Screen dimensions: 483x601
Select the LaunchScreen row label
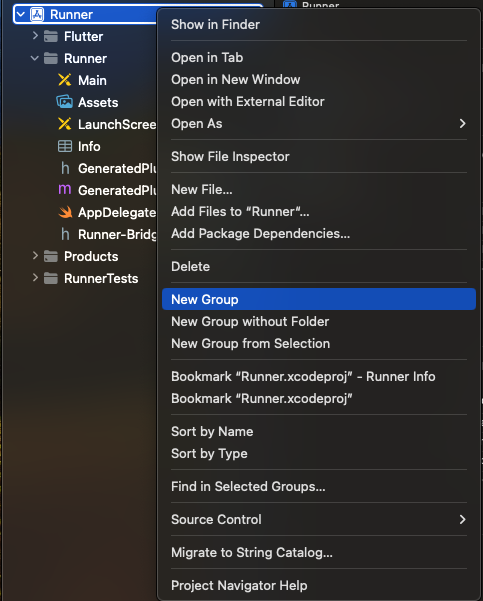(117, 124)
